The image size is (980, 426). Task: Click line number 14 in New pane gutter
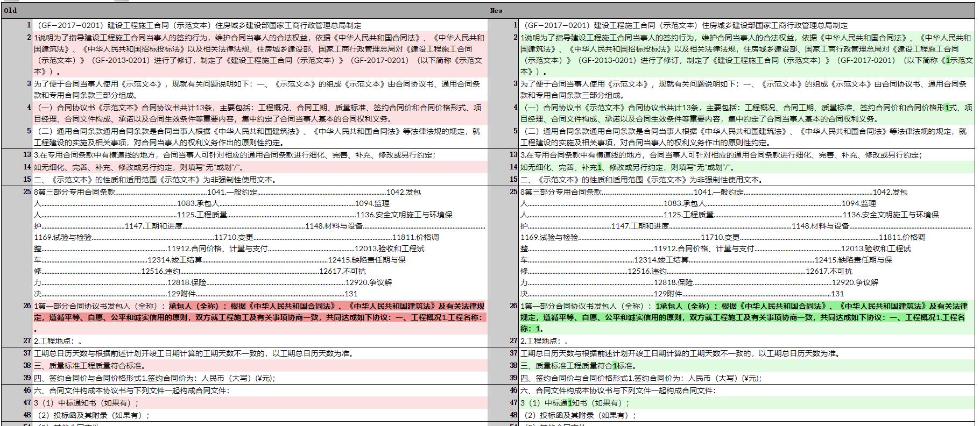[x=514, y=167]
